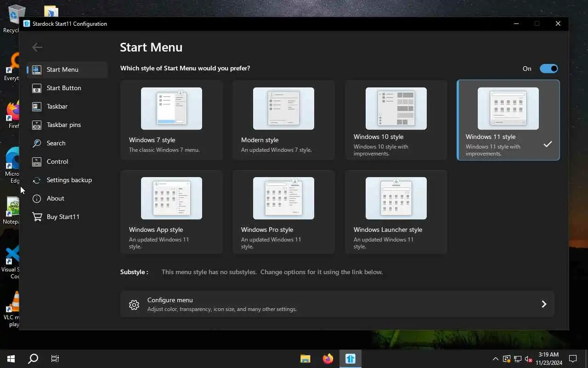Choose the Modern style thumbnail
Image resolution: width=588 pixels, height=368 pixels.
(x=284, y=109)
